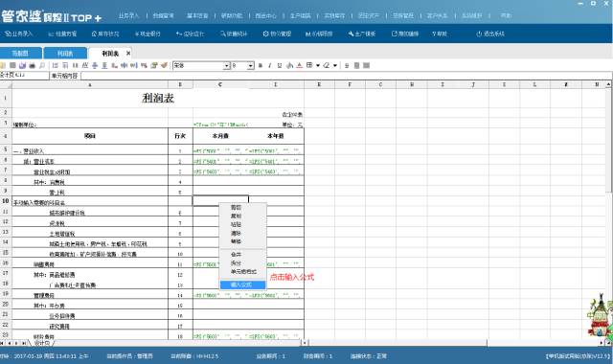The image size is (613, 364).
Task: Expand the arrow beside the borders icon
Action: [x=318, y=65]
